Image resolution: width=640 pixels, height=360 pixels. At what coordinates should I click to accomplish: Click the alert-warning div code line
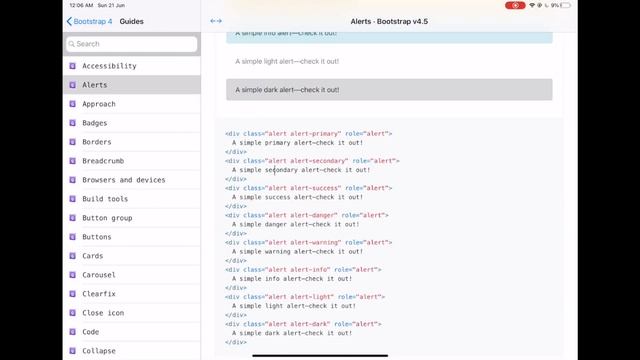(309, 242)
